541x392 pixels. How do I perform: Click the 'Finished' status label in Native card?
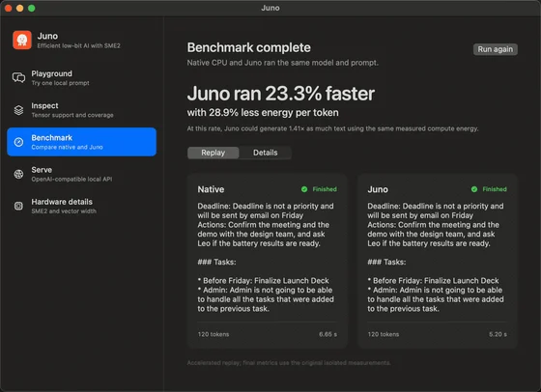pyautogui.click(x=325, y=189)
